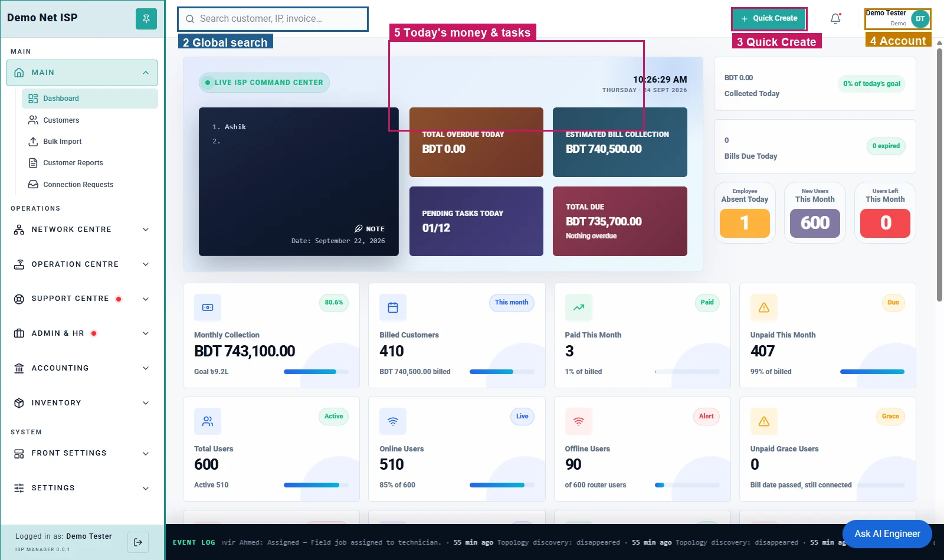The width and height of the screenshot is (944, 560).
Task: Open the Total Due card
Action: pos(620,221)
